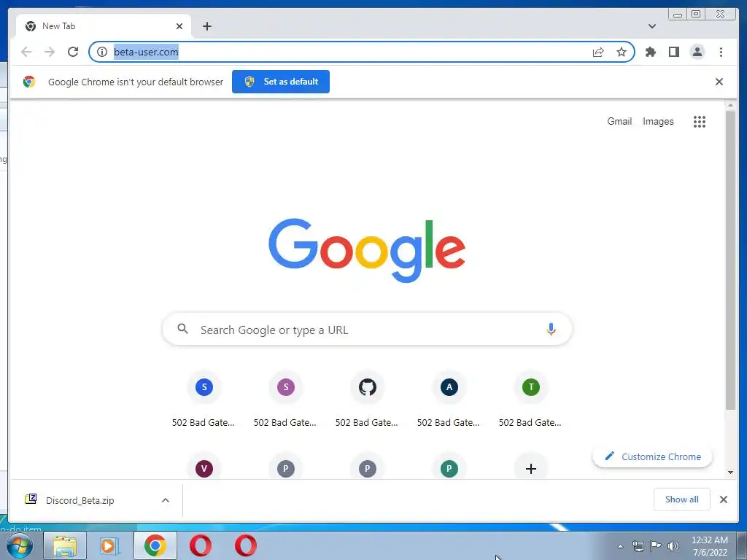Click the page vertical scrollbar thumb
The image size is (747, 560).
pyautogui.click(x=730, y=260)
